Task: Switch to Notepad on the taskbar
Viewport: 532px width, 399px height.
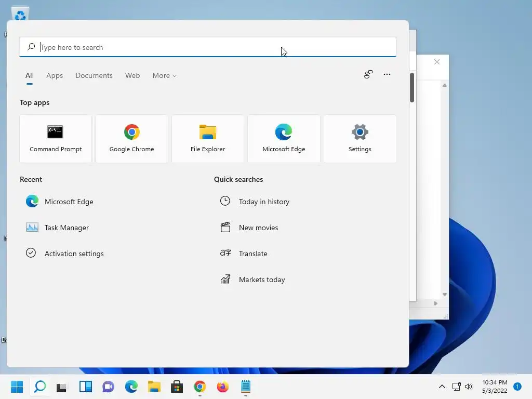Action: click(246, 387)
